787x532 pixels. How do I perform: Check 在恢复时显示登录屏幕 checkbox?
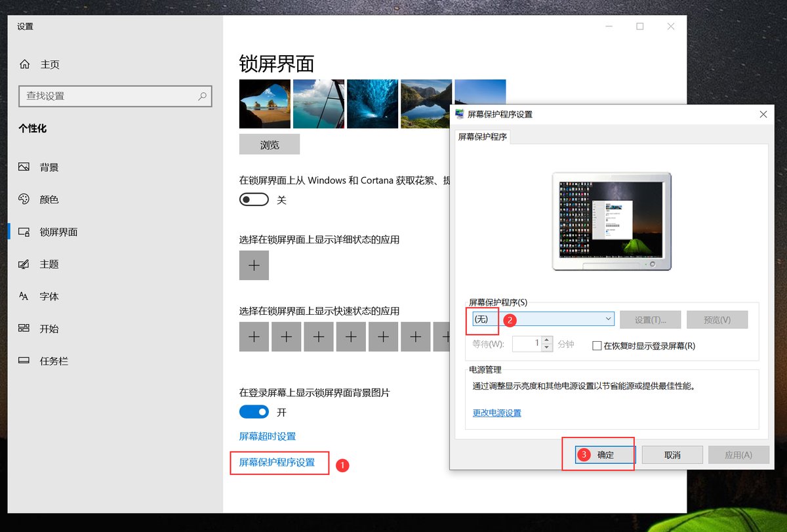pos(597,346)
